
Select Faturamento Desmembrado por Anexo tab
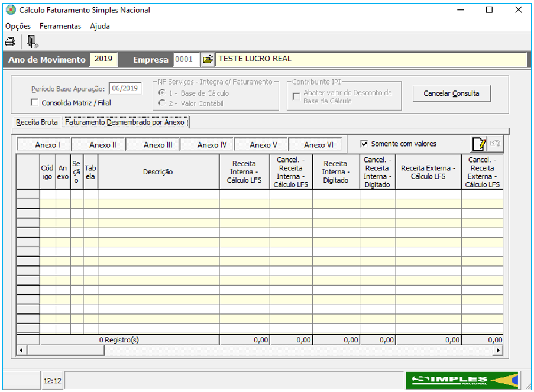[125, 122]
